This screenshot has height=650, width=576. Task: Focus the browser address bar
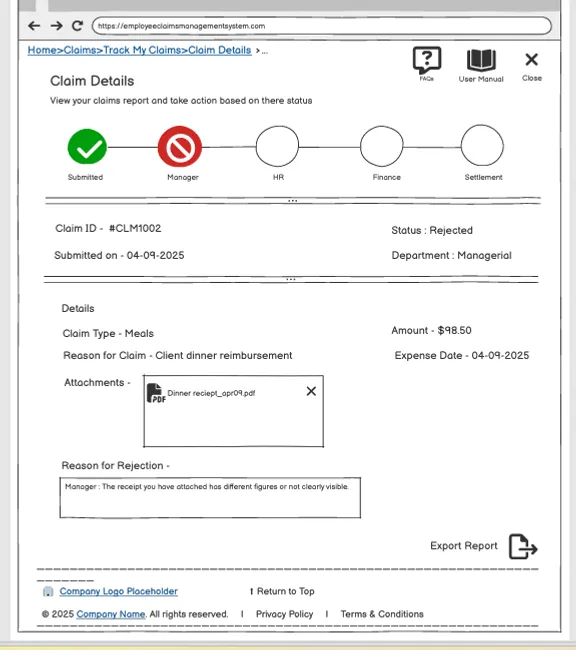(322, 26)
